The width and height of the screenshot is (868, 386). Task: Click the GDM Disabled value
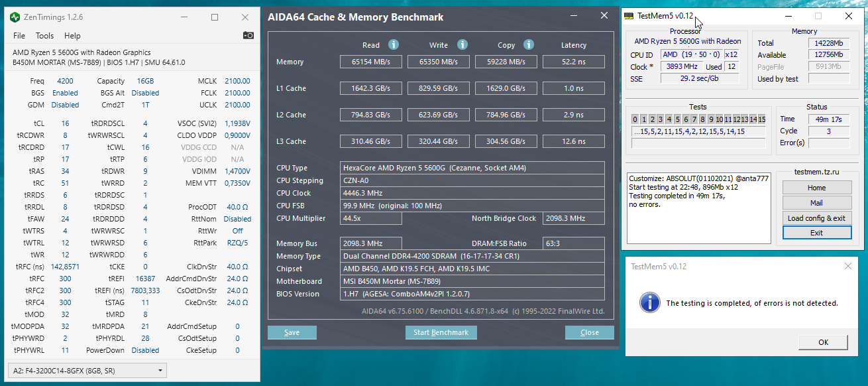pos(65,105)
